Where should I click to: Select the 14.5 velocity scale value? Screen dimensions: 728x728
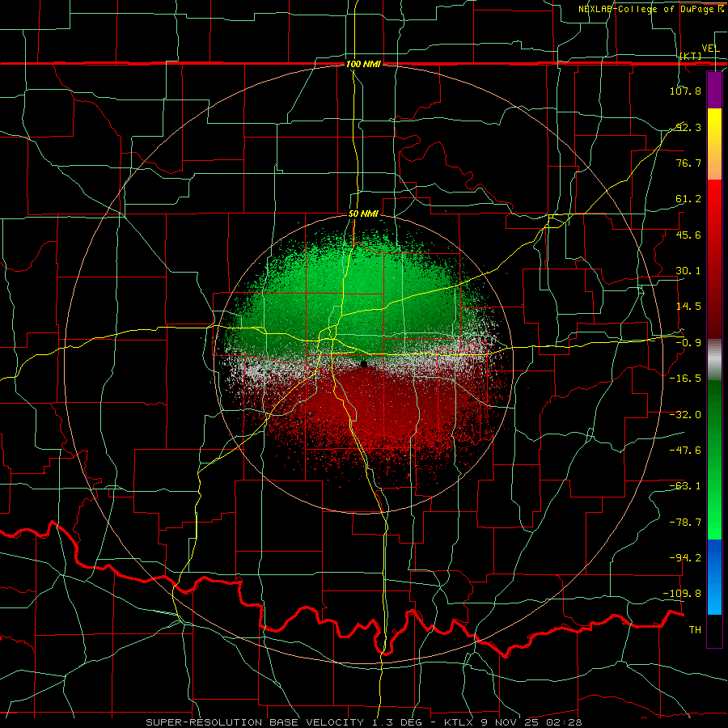688,307
